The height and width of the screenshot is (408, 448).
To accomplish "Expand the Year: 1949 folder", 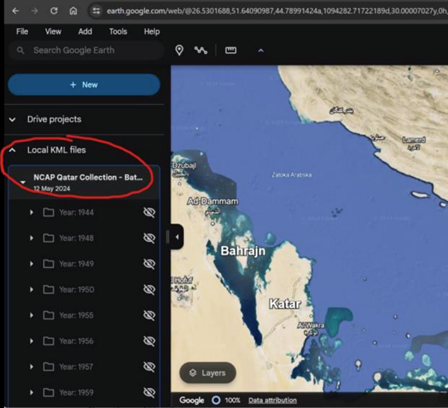I will tap(31, 264).
